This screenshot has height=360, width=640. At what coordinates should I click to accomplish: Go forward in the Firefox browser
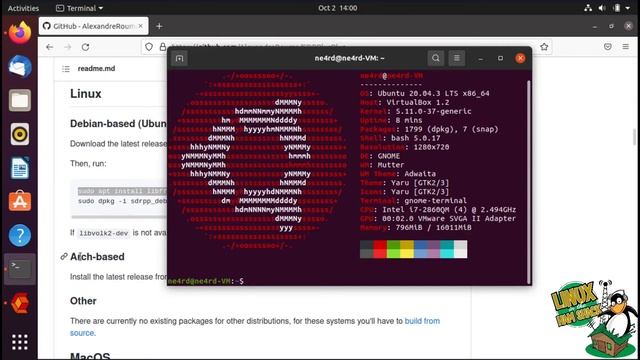point(67,47)
